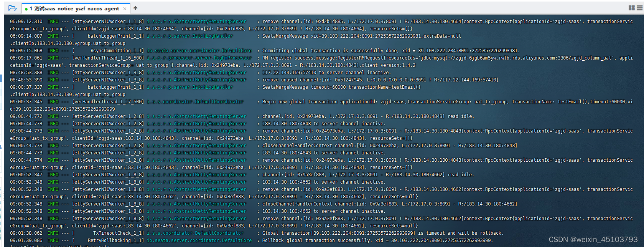Click '117.22.144.169:57410 to server channel inactive' message
Viewport: 644px width, 247px height.
(327, 73)
